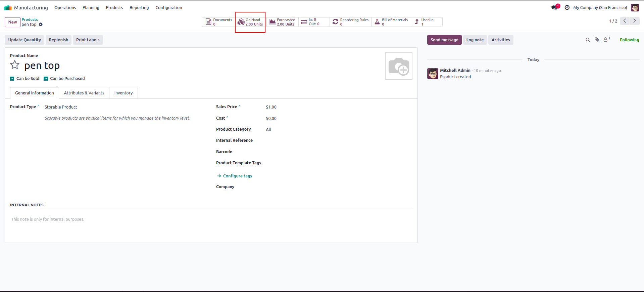Viewport: 644px width, 292px height.
Task: Go to the next record arrow
Action: pyautogui.click(x=635, y=21)
